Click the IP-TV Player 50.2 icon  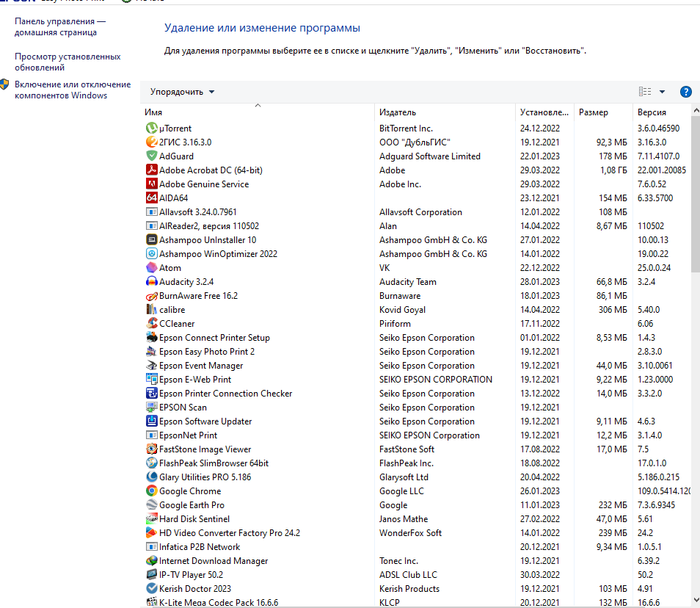tap(152, 574)
